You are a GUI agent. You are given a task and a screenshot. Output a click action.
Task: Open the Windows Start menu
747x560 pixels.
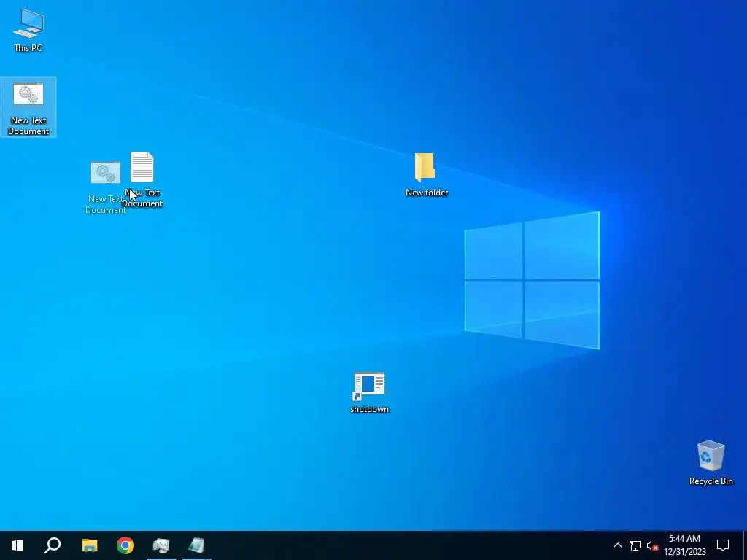pyautogui.click(x=18, y=545)
